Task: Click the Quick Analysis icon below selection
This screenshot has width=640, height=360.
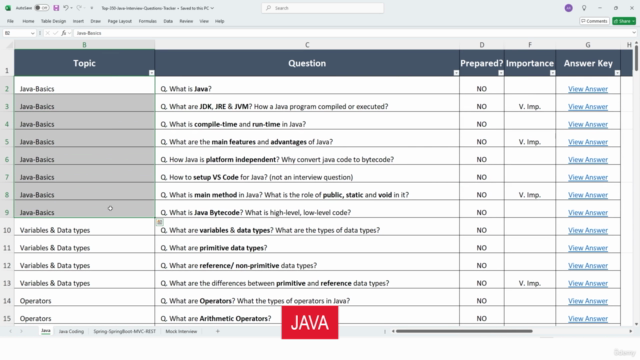Action: (x=160, y=222)
